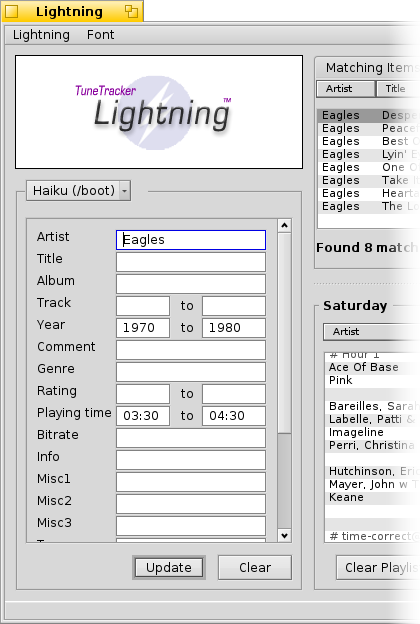This screenshot has height=624, width=420.
Task: Click the Clear Playlist button
Action: tap(378, 567)
